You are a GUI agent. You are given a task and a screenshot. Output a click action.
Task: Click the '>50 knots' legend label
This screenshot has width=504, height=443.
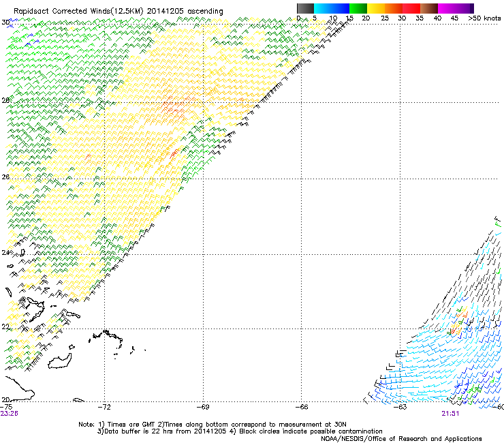click(484, 18)
